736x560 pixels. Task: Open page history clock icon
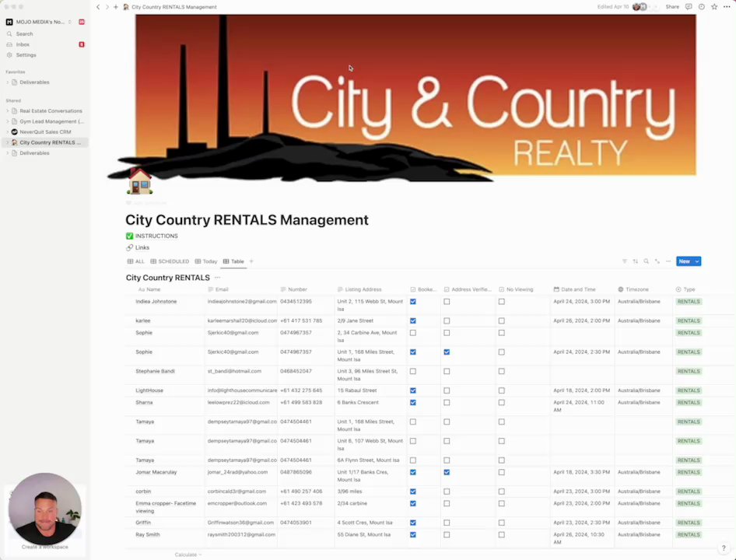(701, 6)
